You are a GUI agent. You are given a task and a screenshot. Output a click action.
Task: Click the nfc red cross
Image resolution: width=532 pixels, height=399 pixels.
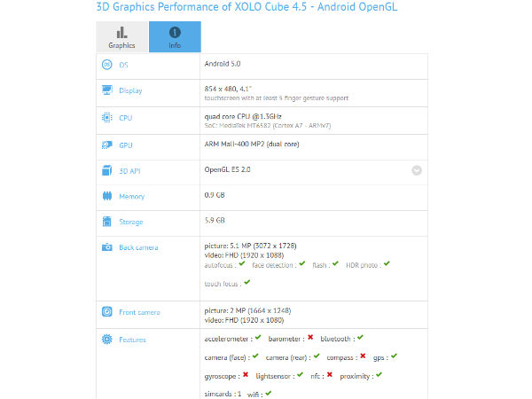[x=330, y=374]
